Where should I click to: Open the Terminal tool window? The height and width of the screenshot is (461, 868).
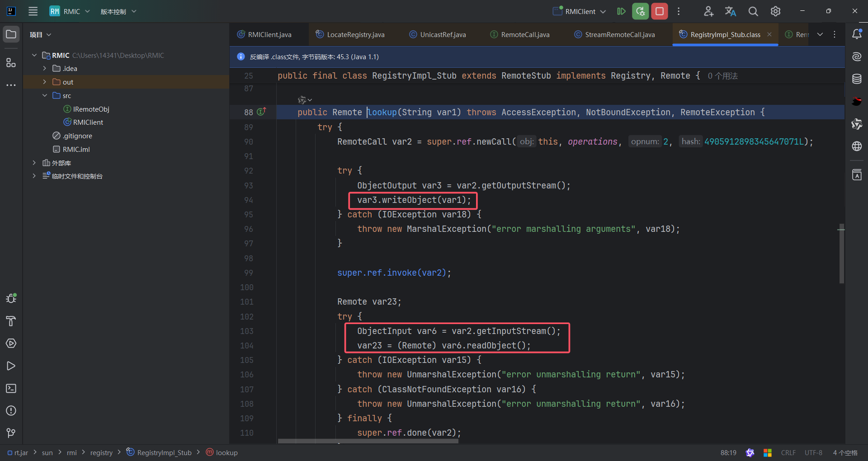coord(11,388)
